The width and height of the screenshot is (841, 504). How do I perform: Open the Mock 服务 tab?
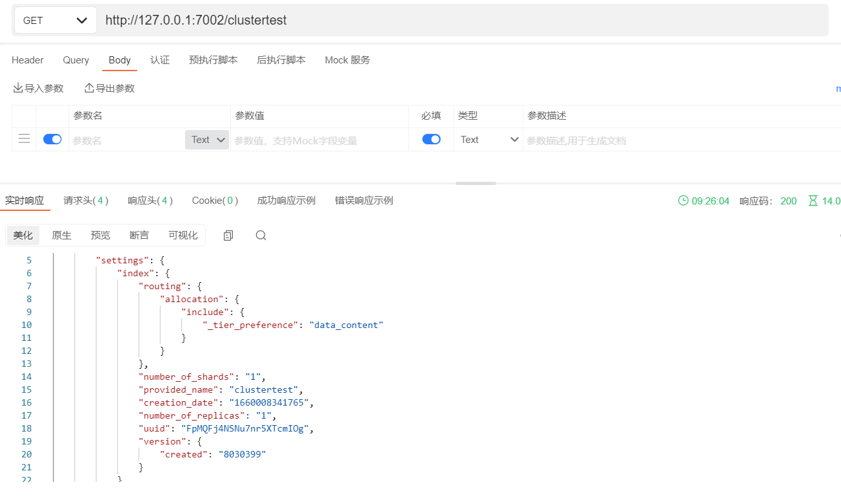pos(347,60)
